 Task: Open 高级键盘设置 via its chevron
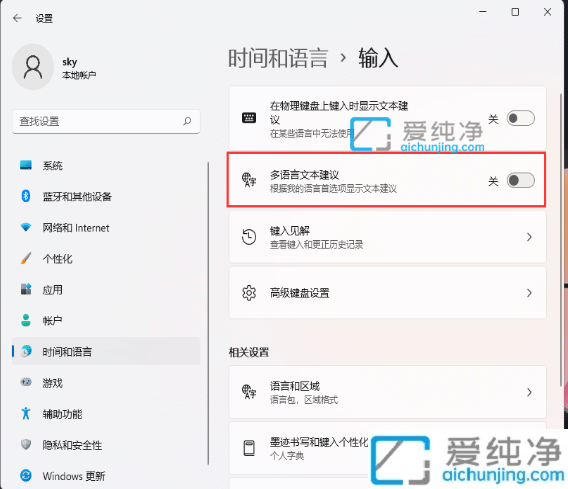coord(529,293)
